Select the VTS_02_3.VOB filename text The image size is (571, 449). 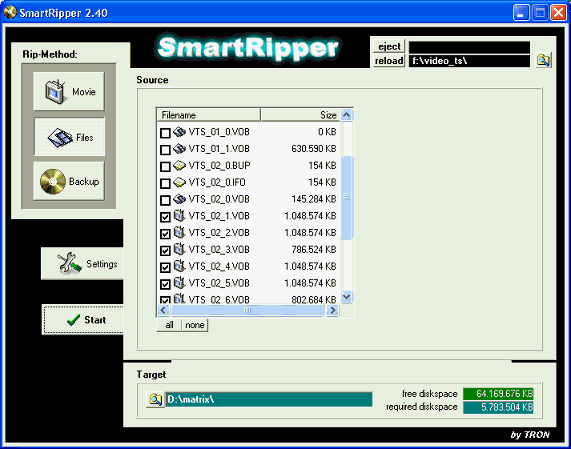tap(219, 249)
